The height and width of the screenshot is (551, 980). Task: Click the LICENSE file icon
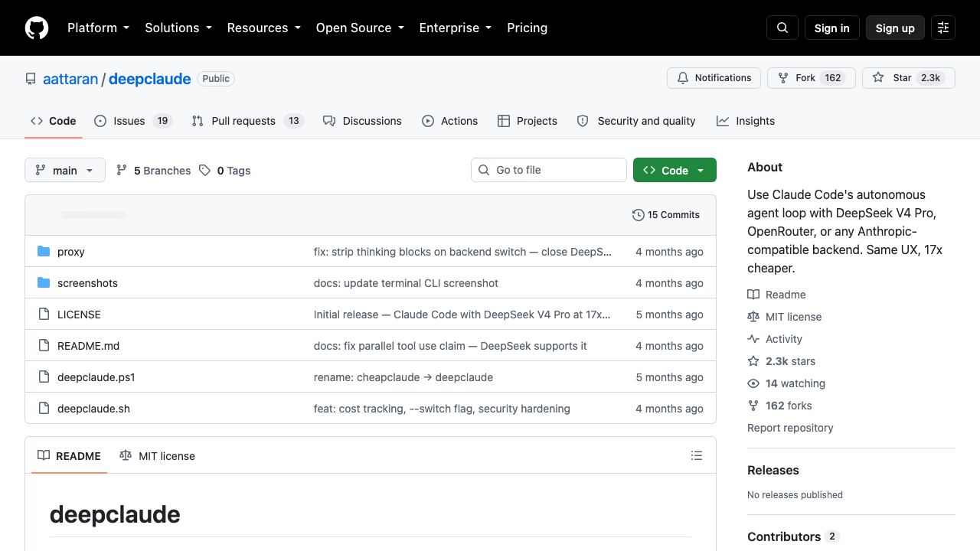(x=44, y=315)
